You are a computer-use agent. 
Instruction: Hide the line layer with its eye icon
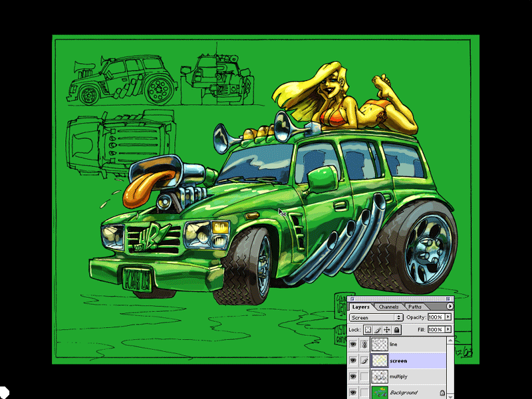click(x=353, y=344)
